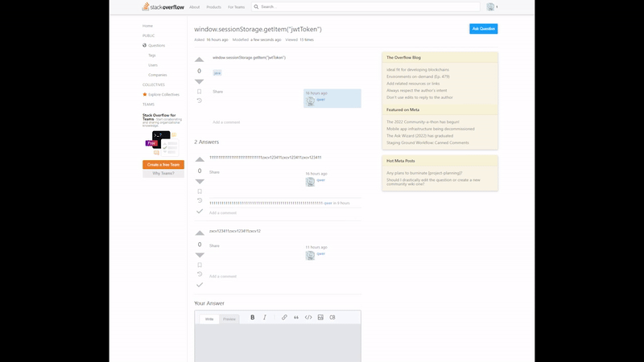Apply Bold in answer editor
The width and height of the screenshot is (644, 362).
(x=253, y=317)
